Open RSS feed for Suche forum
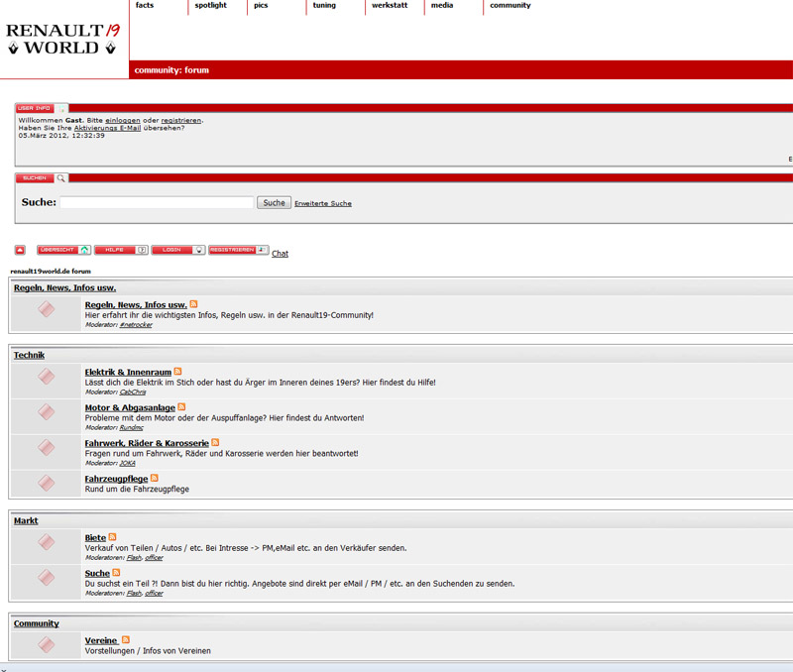 tap(116, 572)
